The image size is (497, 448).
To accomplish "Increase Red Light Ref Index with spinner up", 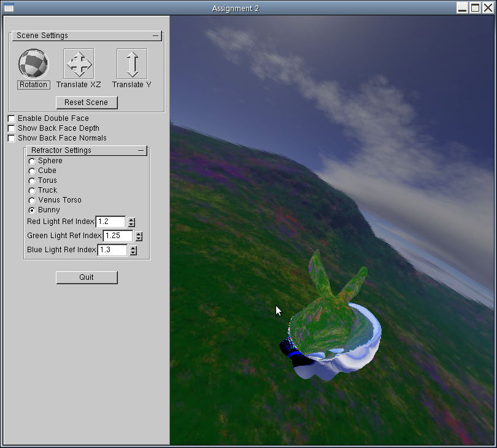I will tap(131, 220).
